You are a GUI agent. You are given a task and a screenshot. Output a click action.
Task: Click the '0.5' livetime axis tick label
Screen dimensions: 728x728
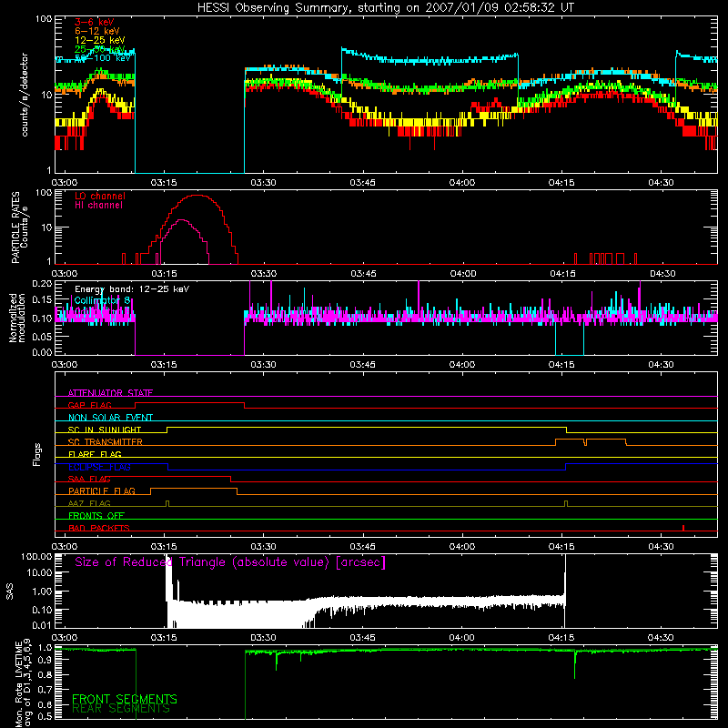pos(45,716)
